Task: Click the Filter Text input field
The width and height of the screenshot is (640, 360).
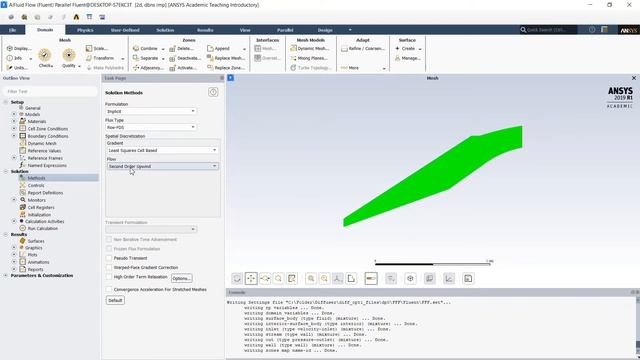Action: [x=50, y=91]
